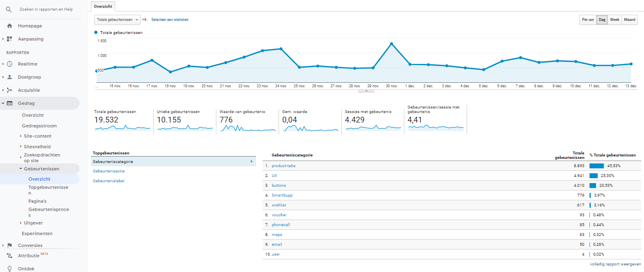Click the Doelgroep person icon

(x=9, y=77)
